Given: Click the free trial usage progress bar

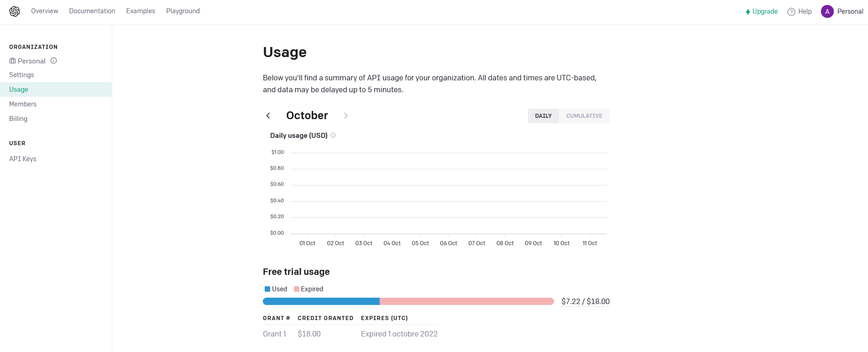Looking at the screenshot, I should [x=408, y=301].
